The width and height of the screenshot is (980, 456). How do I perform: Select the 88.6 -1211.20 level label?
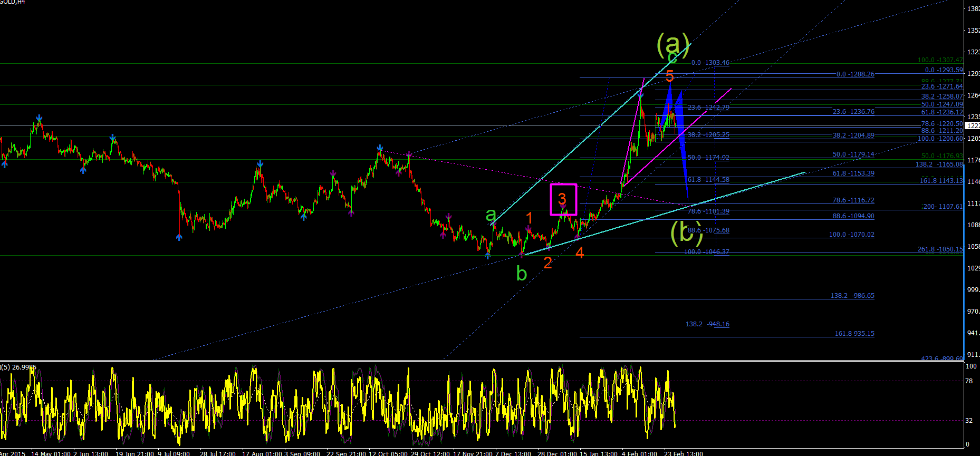(x=942, y=131)
